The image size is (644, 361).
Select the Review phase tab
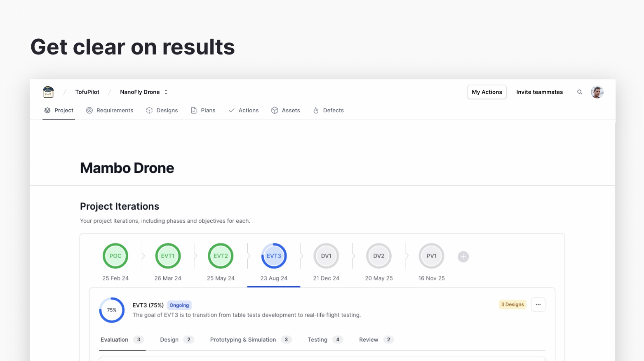click(376, 340)
